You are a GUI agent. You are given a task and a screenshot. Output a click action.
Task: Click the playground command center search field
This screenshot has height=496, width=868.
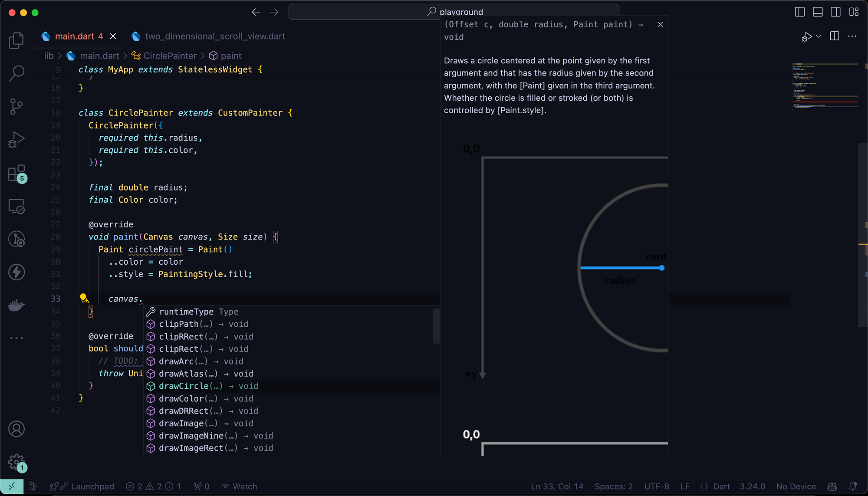pos(454,12)
